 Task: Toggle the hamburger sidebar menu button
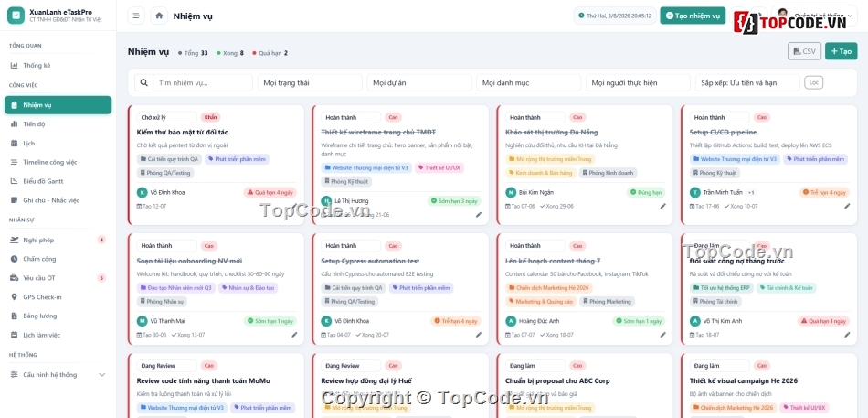(x=136, y=16)
